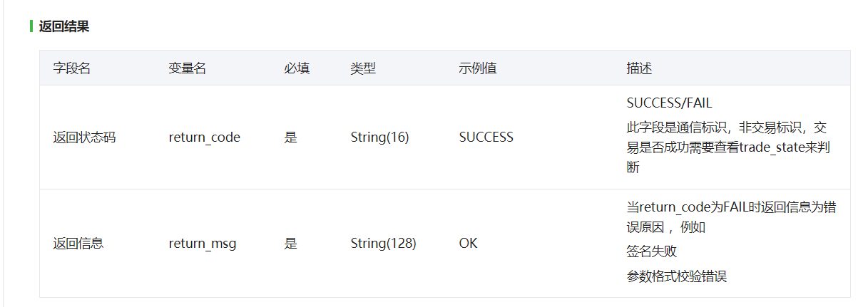Click the trade_state description paragraph
This screenshot has height=307, width=868.
click(x=728, y=147)
